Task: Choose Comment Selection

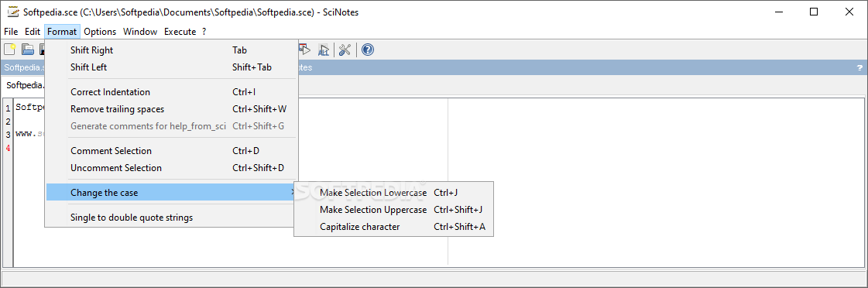Action: coord(171,151)
